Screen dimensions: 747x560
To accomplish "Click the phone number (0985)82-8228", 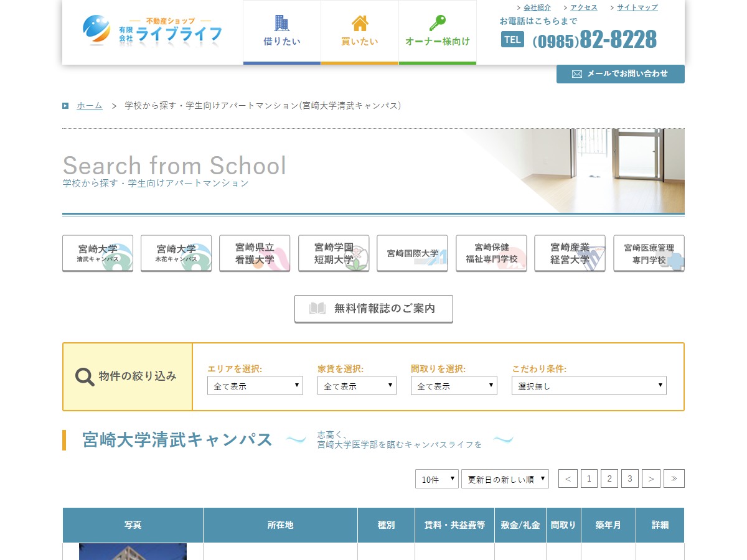I will pos(594,40).
